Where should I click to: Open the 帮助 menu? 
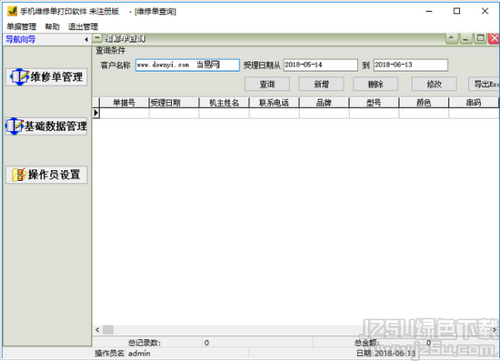52,27
